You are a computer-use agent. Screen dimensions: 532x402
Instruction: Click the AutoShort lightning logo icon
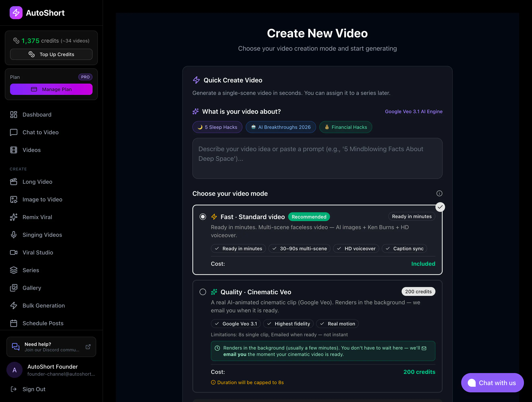click(16, 13)
